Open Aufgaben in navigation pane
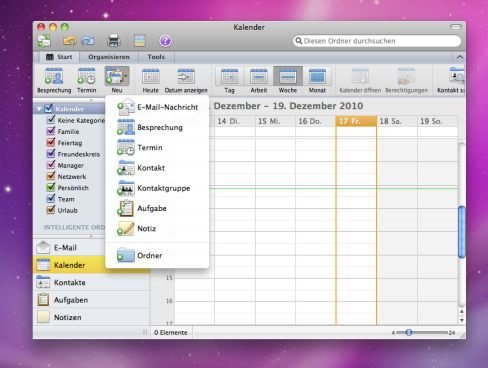The height and width of the screenshot is (368, 488). [x=91, y=300]
